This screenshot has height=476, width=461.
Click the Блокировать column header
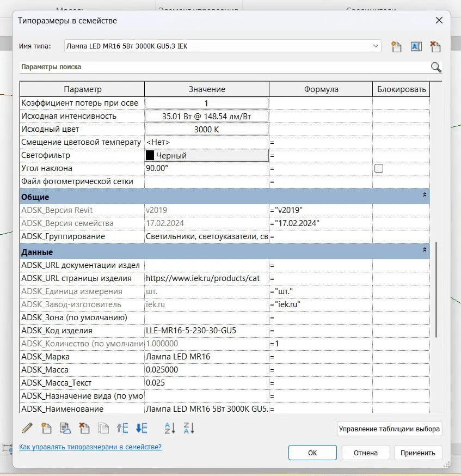click(x=401, y=89)
